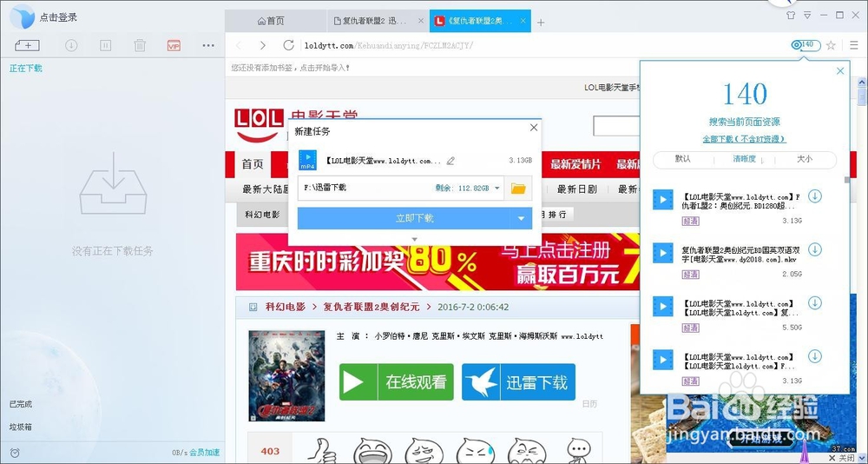Viewport: 868px width, 464px height.
Task: Click the delete task trash icon
Action: coord(140,45)
